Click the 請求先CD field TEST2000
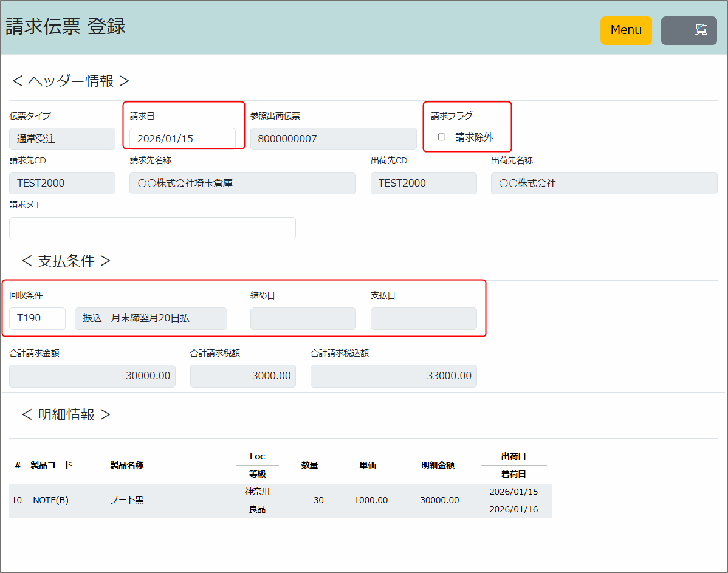Viewport: 728px width, 573px height. [x=62, y=183]
